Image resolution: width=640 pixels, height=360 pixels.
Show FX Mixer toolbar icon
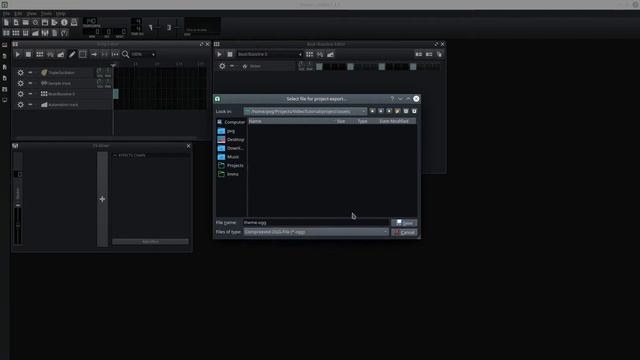click(45, 33)
